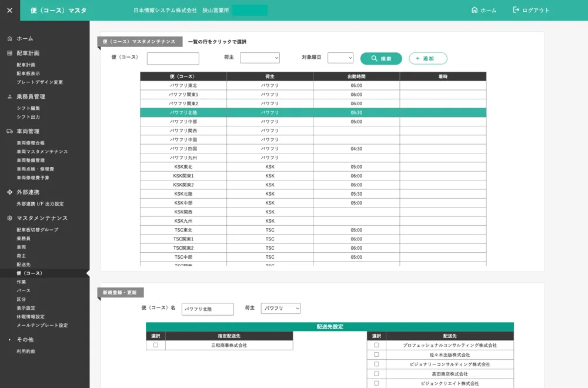Screen dimensions: 588x388
Task: Click the 検索 search button
Action: (381, 59)
